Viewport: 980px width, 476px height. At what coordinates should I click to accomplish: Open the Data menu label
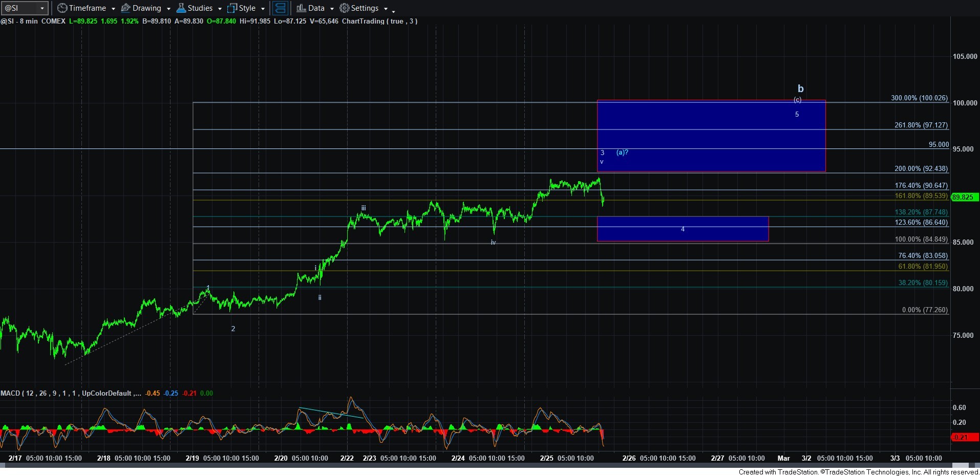coord(316,8)
